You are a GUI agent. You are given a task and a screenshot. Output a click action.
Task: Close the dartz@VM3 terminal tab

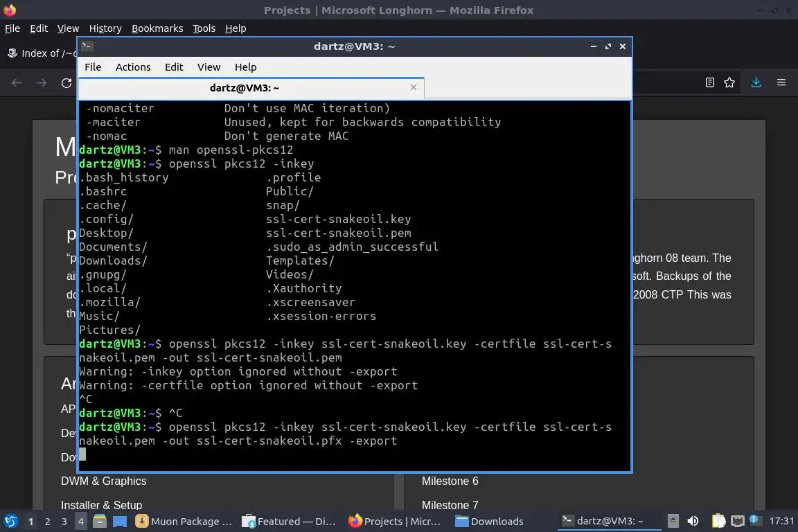point(414,87)
